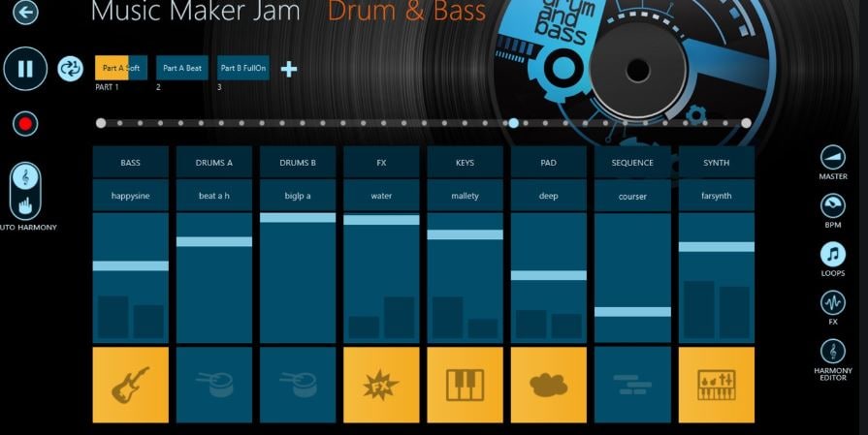Open the beat a h loop selector
Screen dimensions: 868x435
point(214,195)
